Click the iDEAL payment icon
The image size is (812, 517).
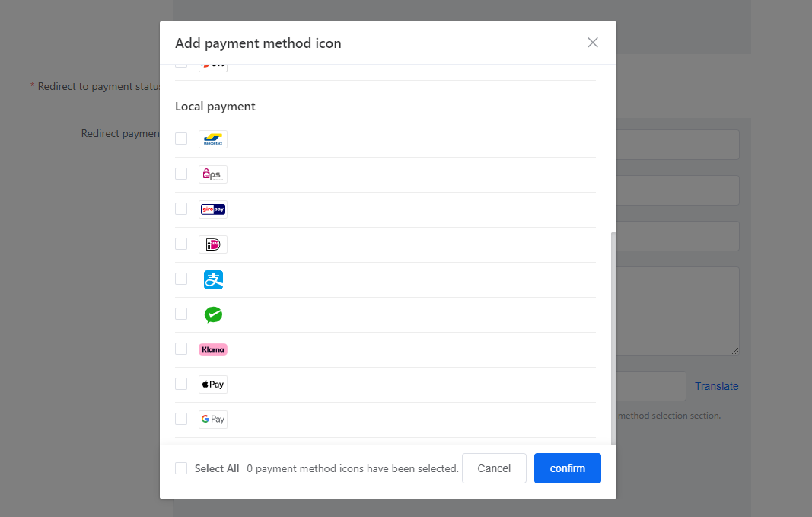(212, 244)
